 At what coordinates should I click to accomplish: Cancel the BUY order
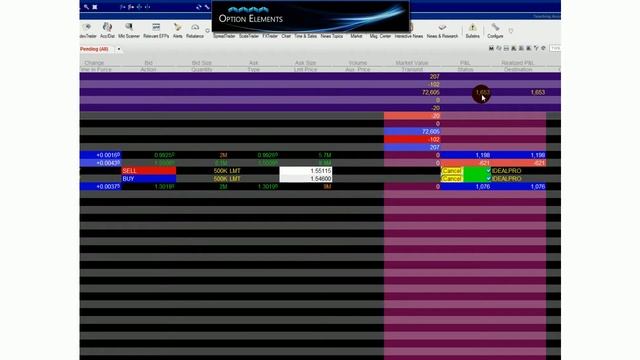pyautogui.click(x=451, y=178)
